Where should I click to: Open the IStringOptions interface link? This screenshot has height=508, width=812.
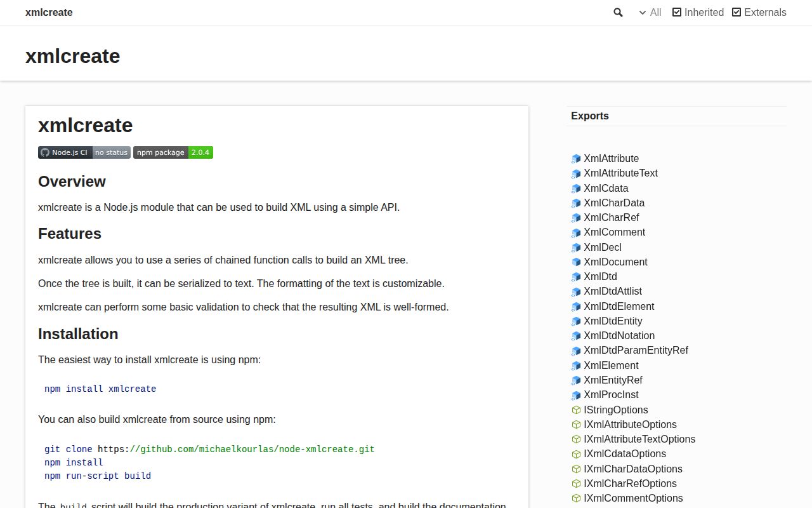(x=615, y=410)
